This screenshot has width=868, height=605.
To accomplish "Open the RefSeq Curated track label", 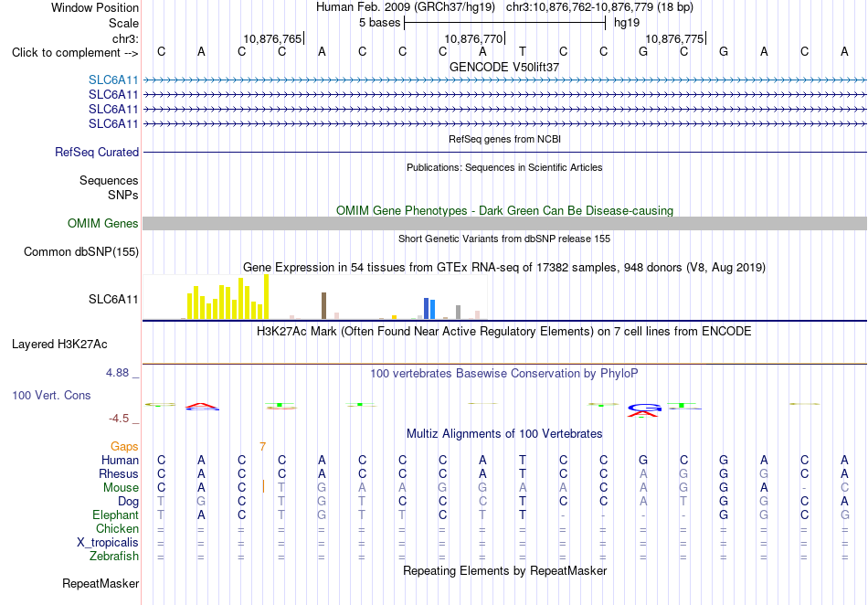I will pos(97,153).
